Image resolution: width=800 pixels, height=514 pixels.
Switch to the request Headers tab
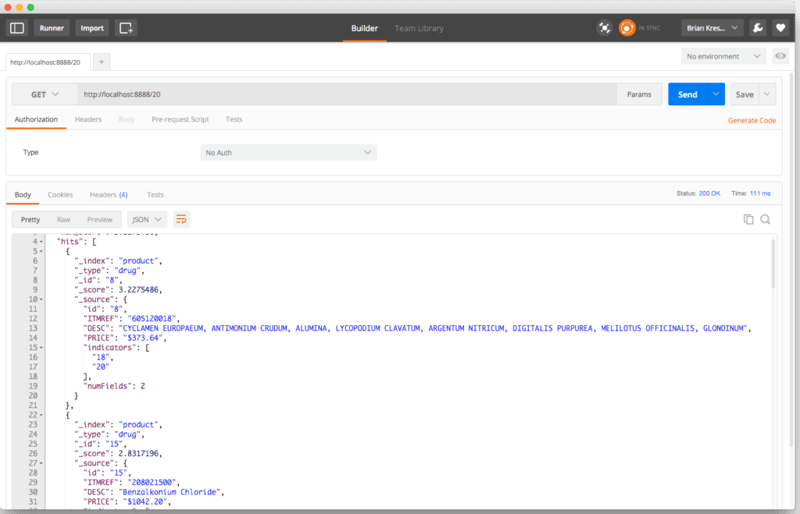click(88, 120)
